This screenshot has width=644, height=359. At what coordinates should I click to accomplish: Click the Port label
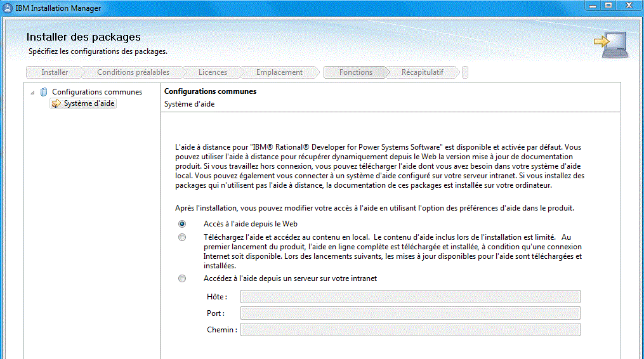click(216, 313)
